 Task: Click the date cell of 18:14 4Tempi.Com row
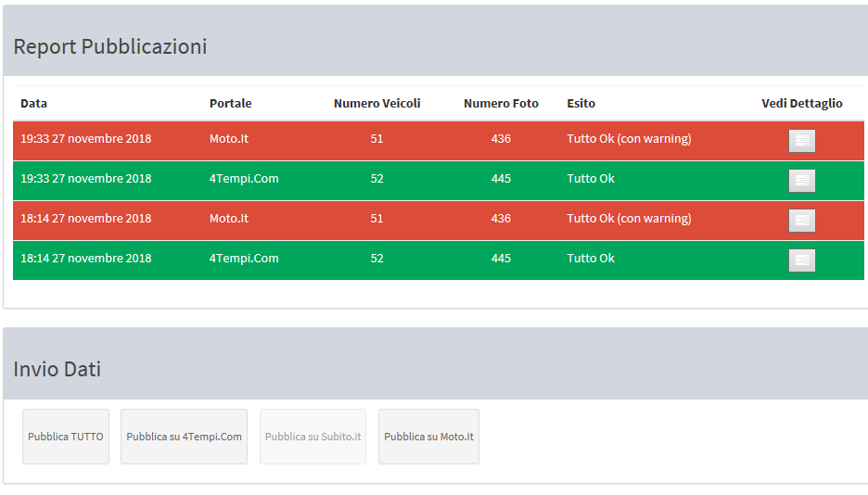pos(85,259)
